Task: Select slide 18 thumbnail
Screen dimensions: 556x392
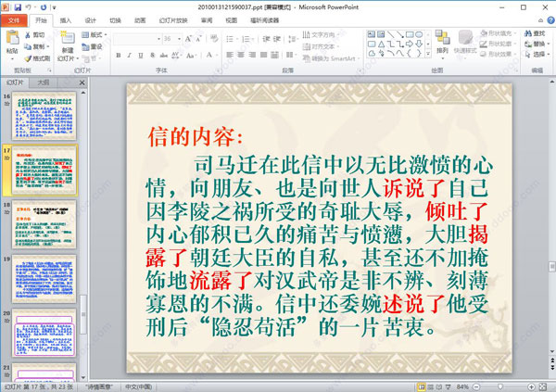Action: coord(44,224)
